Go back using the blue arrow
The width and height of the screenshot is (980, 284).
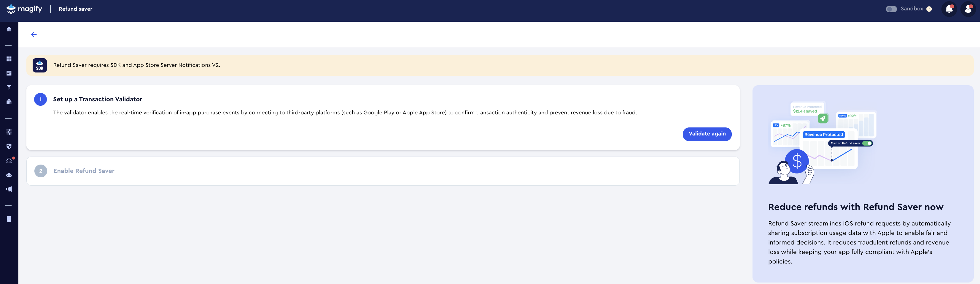(x=34, y=35)
